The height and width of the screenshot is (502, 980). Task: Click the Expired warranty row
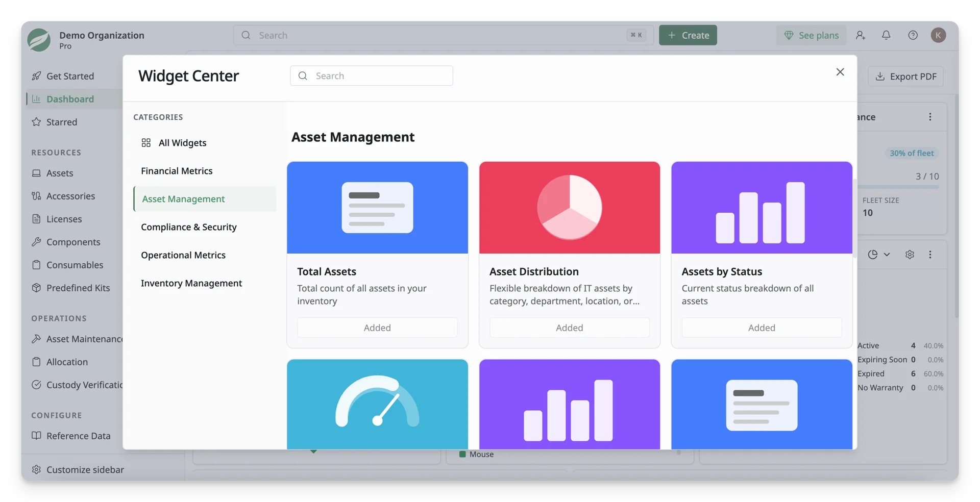click(x=900, y=373)
